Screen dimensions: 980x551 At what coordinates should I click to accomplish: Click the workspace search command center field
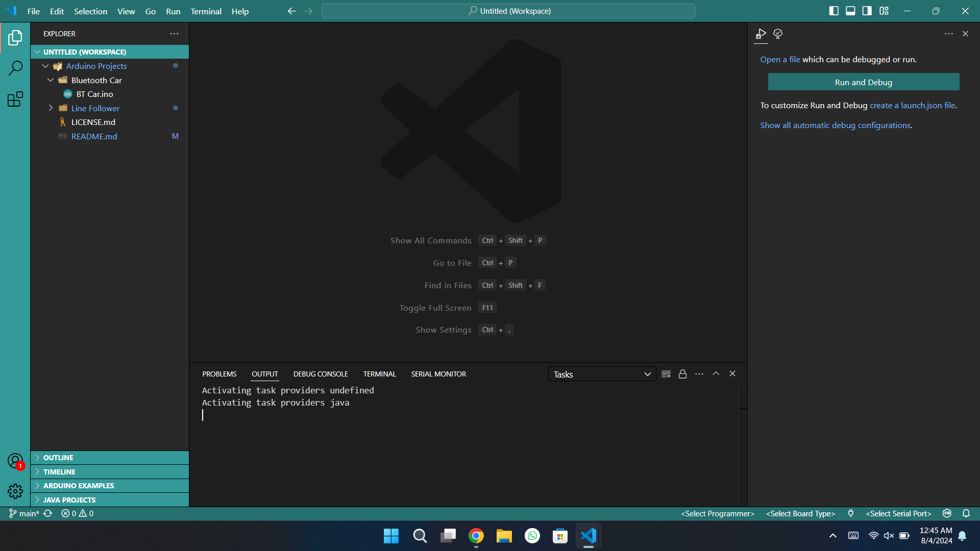coord(508,11)
